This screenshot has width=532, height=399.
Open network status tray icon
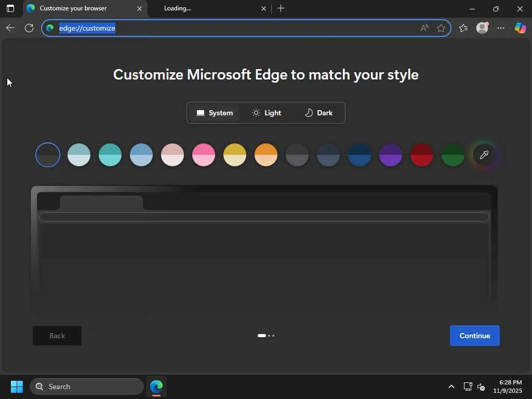(468, 387)
